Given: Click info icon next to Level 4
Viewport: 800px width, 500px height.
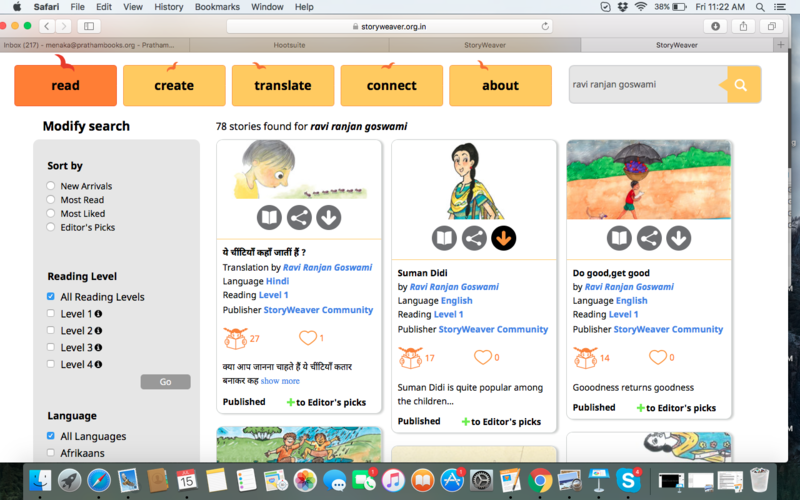Looking at the screenshot, I should (x=98, y=364).
